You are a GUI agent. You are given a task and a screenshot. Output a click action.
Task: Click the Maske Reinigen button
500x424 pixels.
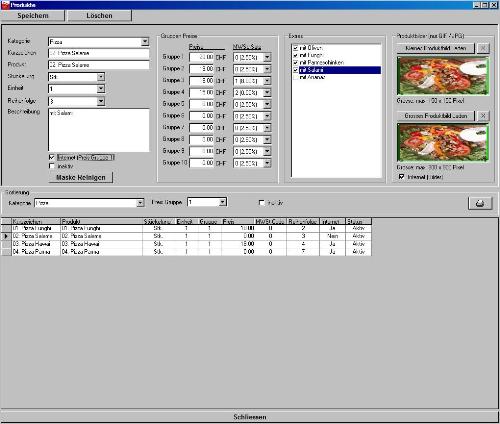(x=81, y=177)
